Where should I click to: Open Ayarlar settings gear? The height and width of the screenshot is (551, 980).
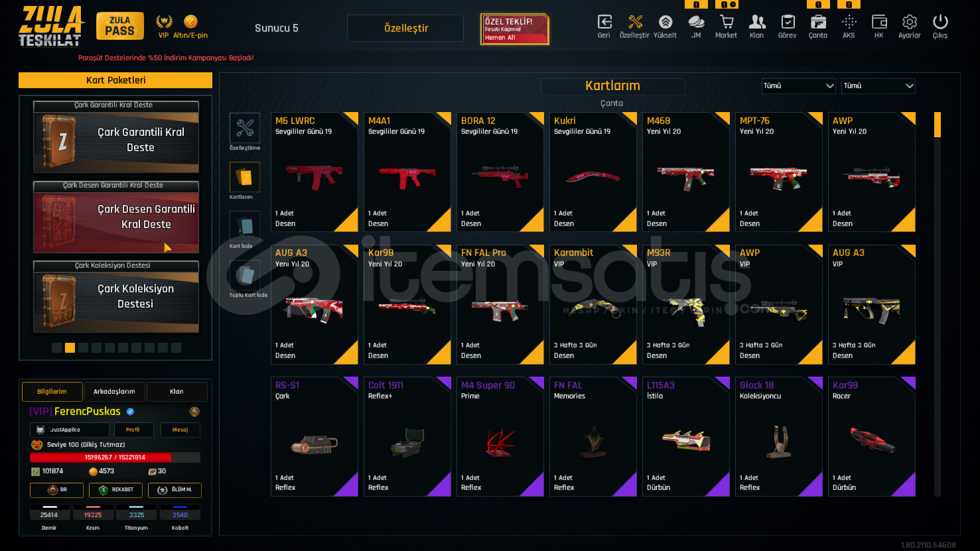point(910,23)
